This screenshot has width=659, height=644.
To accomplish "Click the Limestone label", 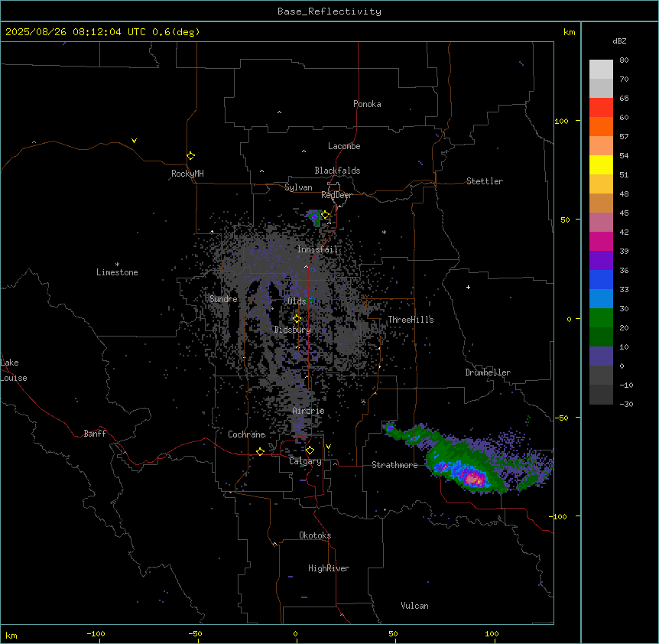I will (117, 272).
